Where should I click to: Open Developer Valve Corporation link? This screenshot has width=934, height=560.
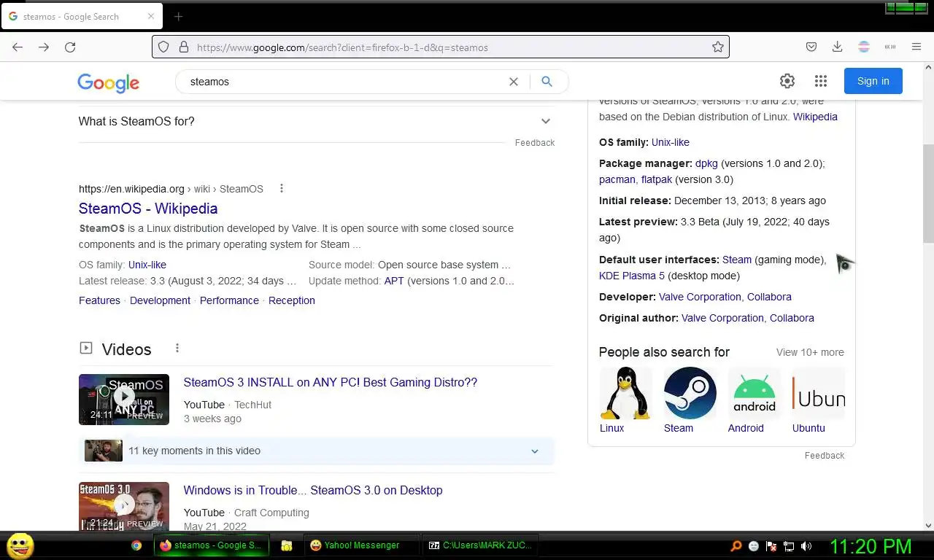click(x=700, y=297)
